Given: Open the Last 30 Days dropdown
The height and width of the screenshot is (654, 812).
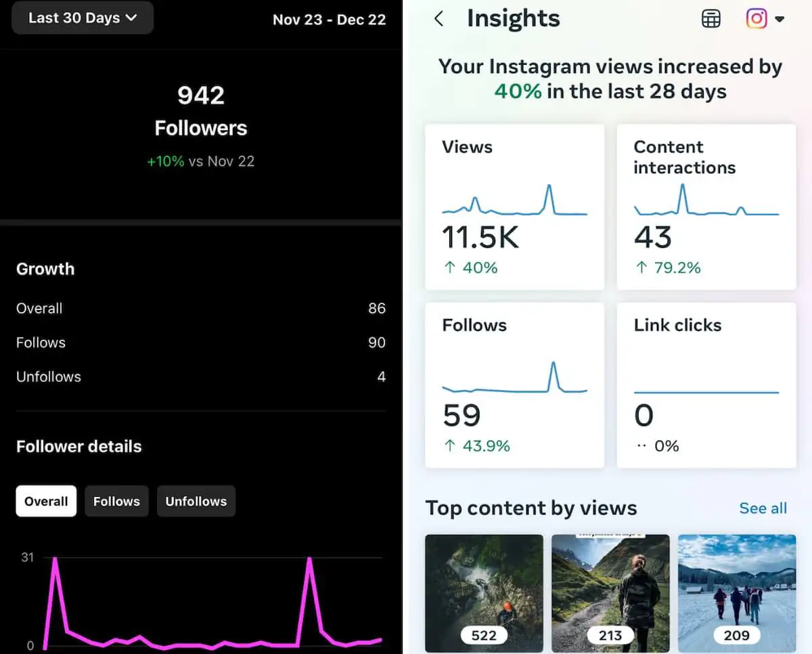Looking at the screenshot, I should coord(82,18).
